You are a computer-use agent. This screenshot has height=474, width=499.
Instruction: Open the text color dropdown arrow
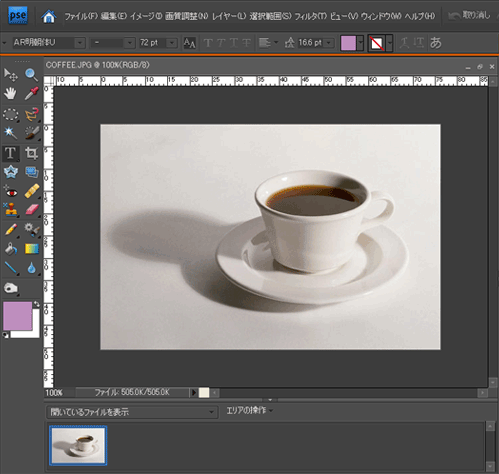coord(360,43)
